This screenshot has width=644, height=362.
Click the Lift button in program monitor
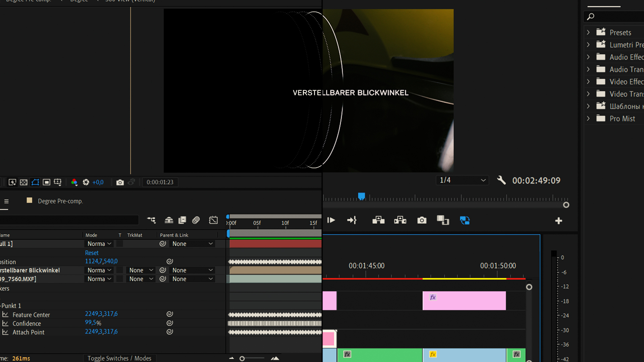point(378,220)
